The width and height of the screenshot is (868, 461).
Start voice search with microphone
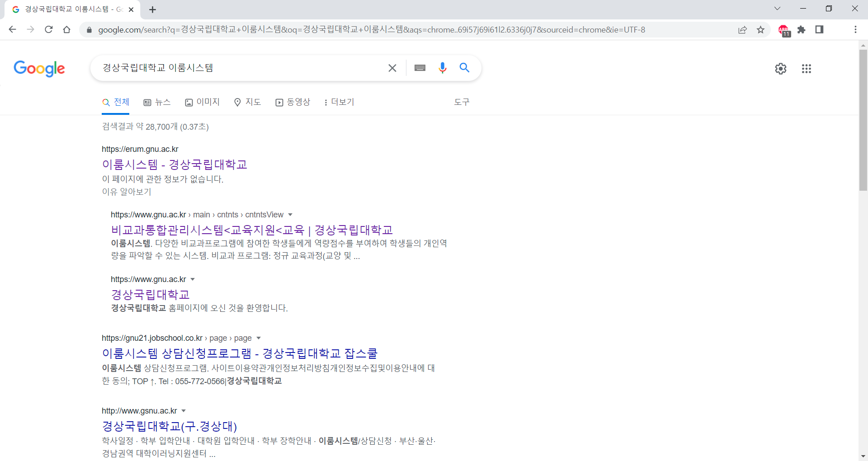coord(443,68)
